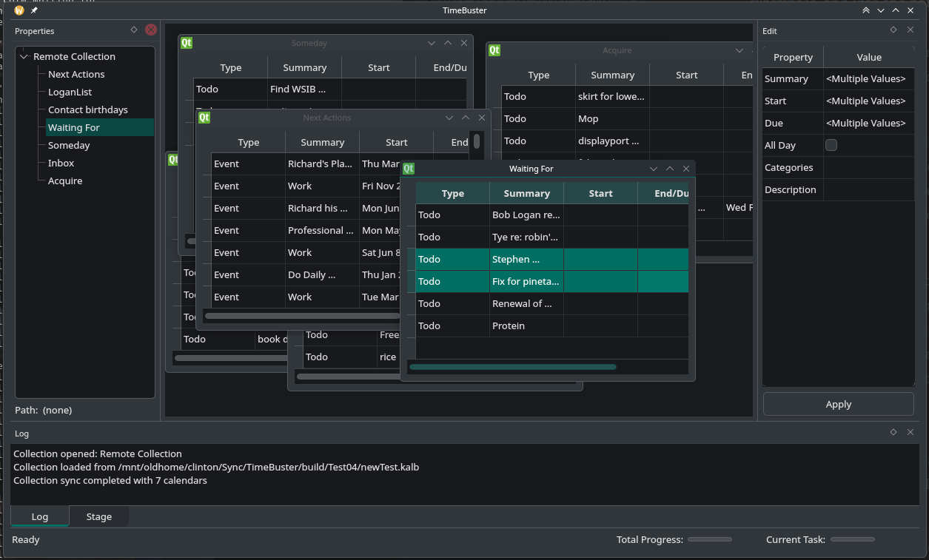
Task: Float the Properties panel with the diamond icon
Action: pyautogui.click(x=134, y=30)
